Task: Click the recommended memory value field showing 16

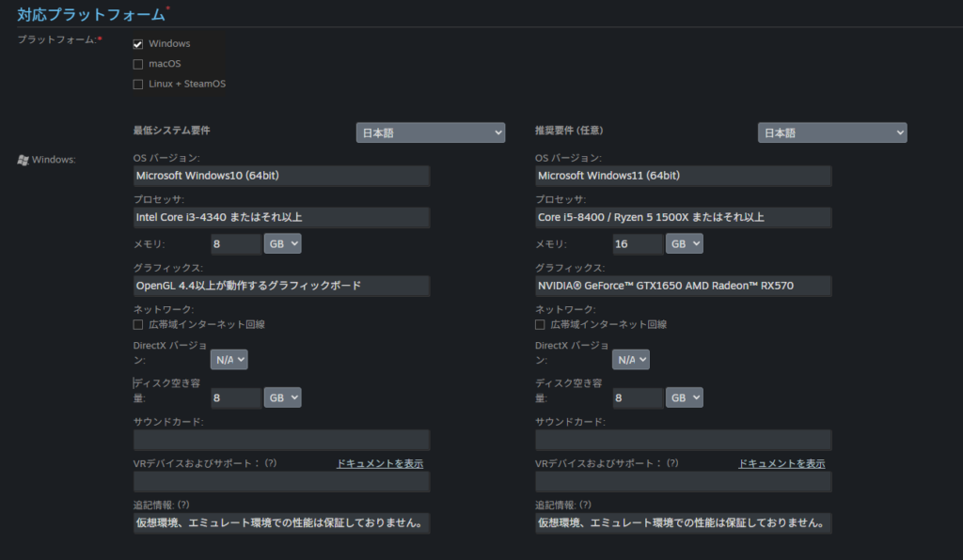Action: point(637,244)
